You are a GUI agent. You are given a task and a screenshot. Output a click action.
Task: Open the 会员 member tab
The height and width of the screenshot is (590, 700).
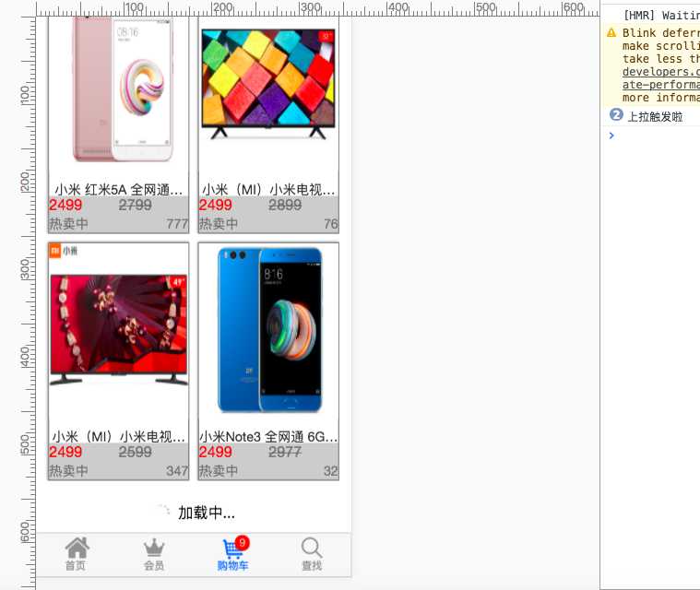click(154, 554)
